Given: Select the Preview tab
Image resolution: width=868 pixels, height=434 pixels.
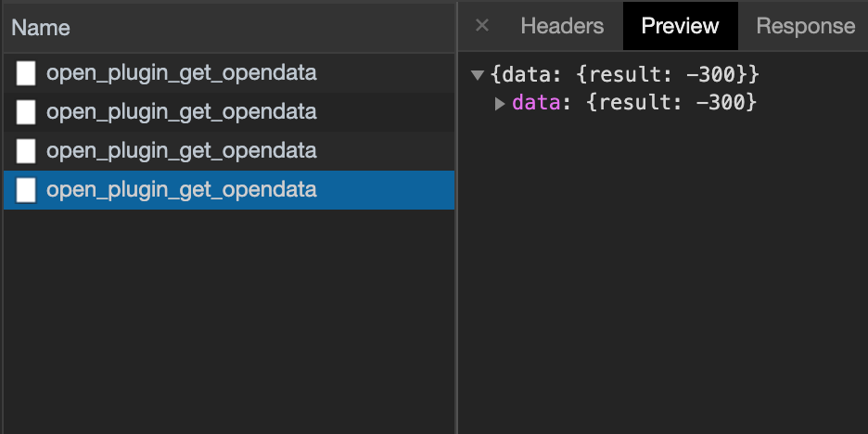Looking at the screenshot, I should [680, 26].
